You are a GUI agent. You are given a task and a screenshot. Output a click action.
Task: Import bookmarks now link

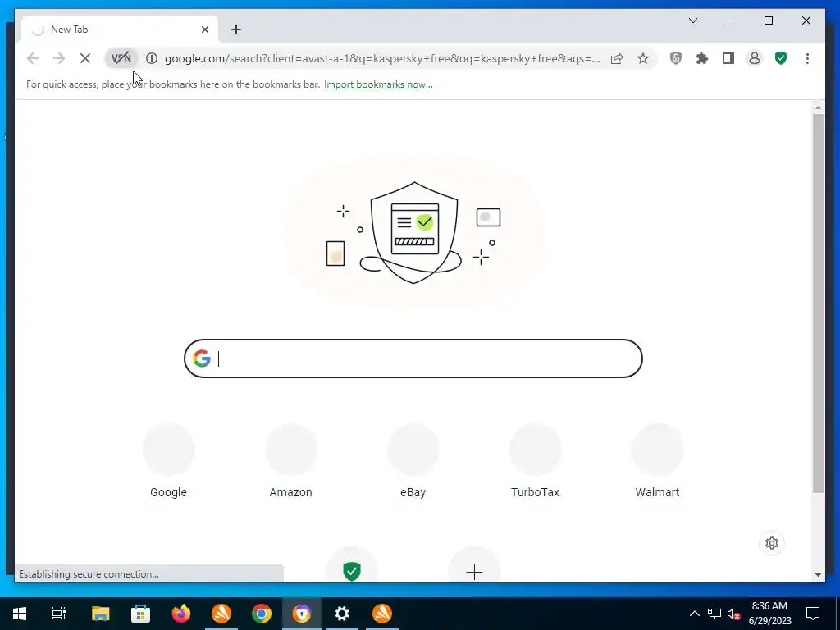click(378, 84)
